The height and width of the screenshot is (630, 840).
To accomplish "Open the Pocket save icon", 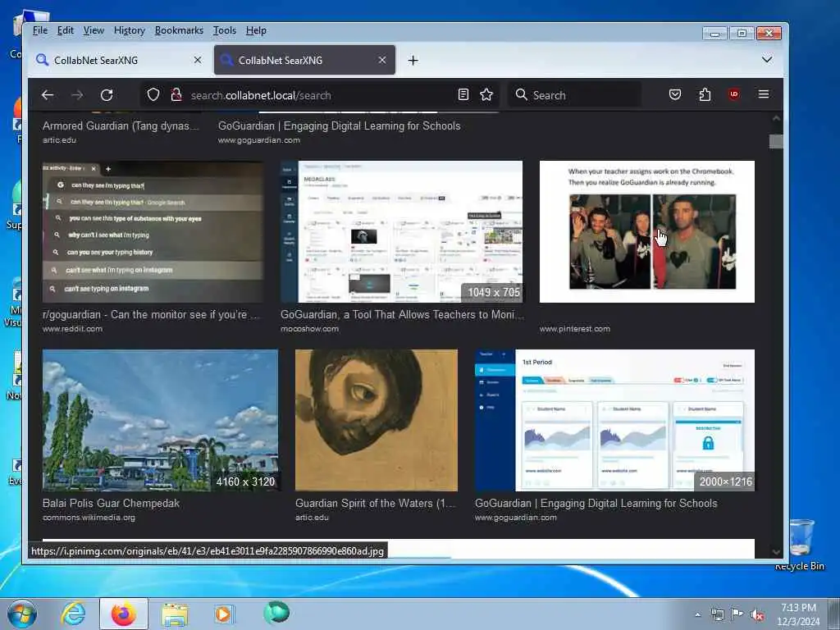I will pyautogui.click(x=675, y=95).
